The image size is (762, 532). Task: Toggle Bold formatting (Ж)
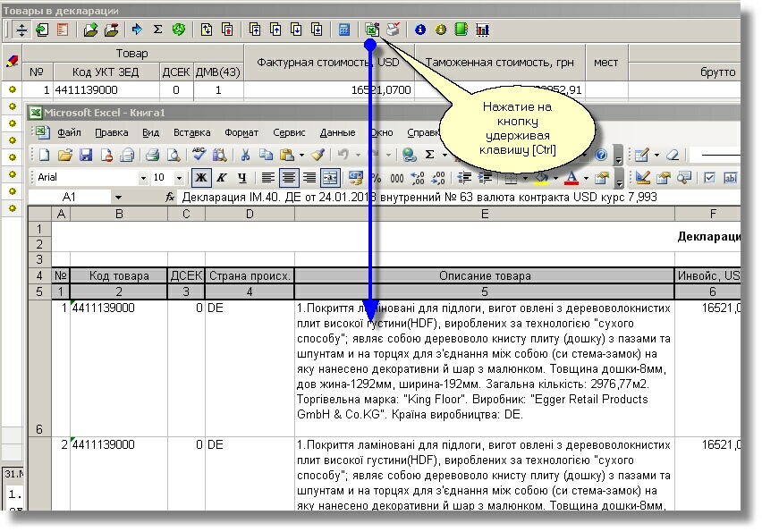click(x=200, y=178)
